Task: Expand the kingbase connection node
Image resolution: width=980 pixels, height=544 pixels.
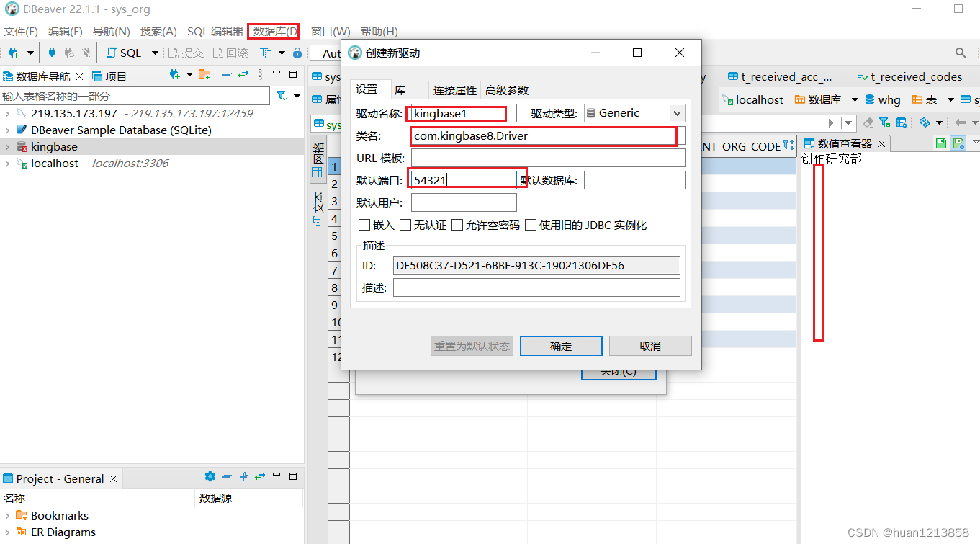Action: tap(7, 146)
